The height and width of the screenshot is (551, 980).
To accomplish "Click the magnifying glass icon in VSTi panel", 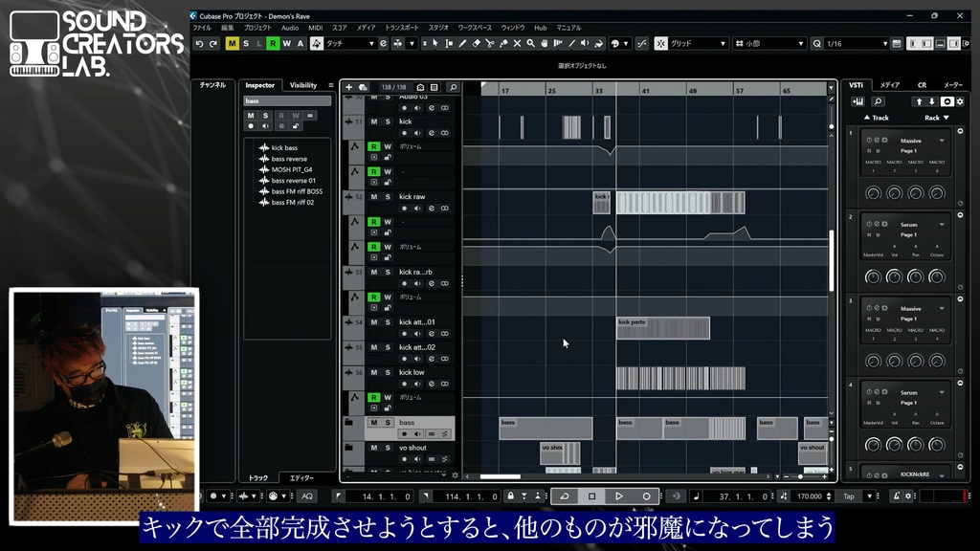I will (x=878, y=101).
